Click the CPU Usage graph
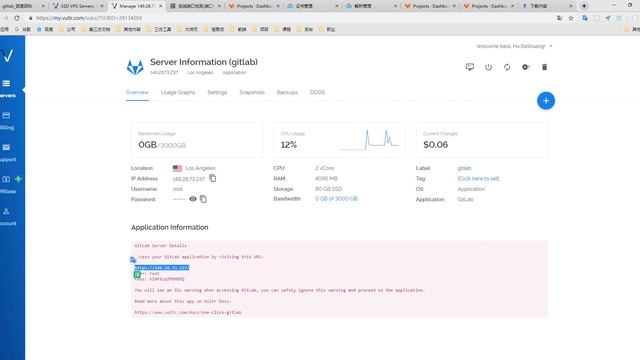The image size is (640, 360). (x=369, y=140)
